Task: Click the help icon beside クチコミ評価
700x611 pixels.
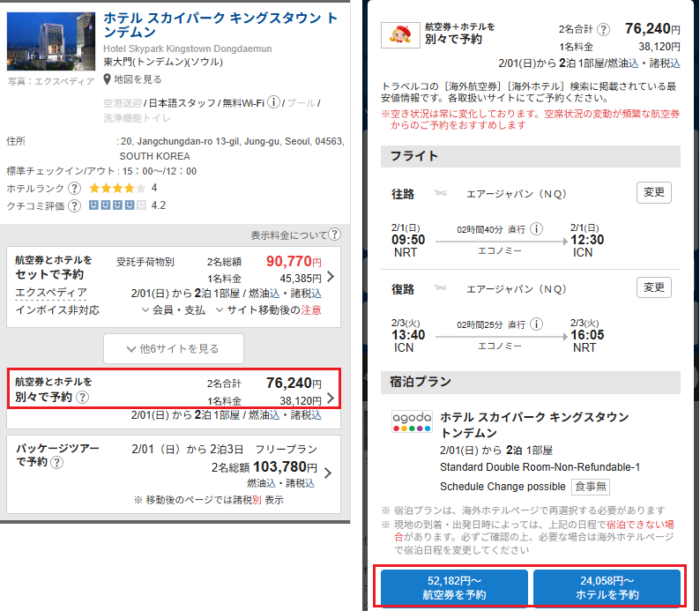Action: [74, 206]
